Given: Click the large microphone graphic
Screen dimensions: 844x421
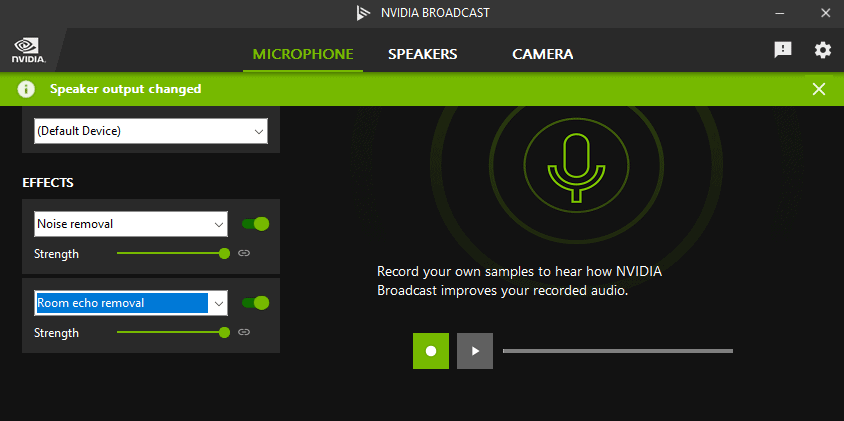Looking at the screenshot, I should [576, 167].
